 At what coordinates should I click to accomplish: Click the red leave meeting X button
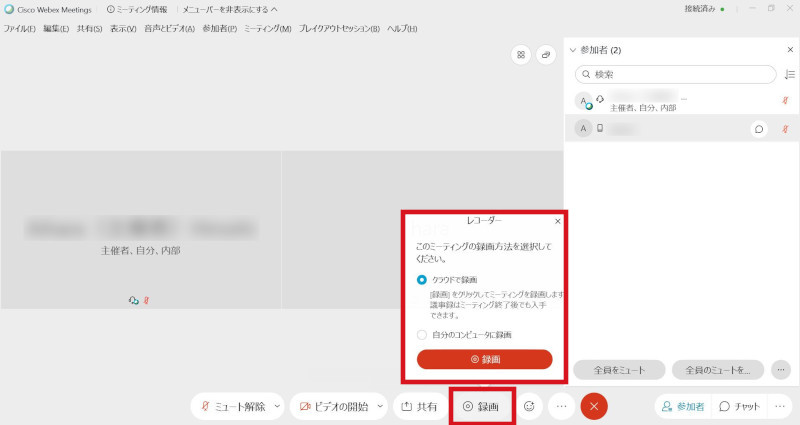pos(594,406)
